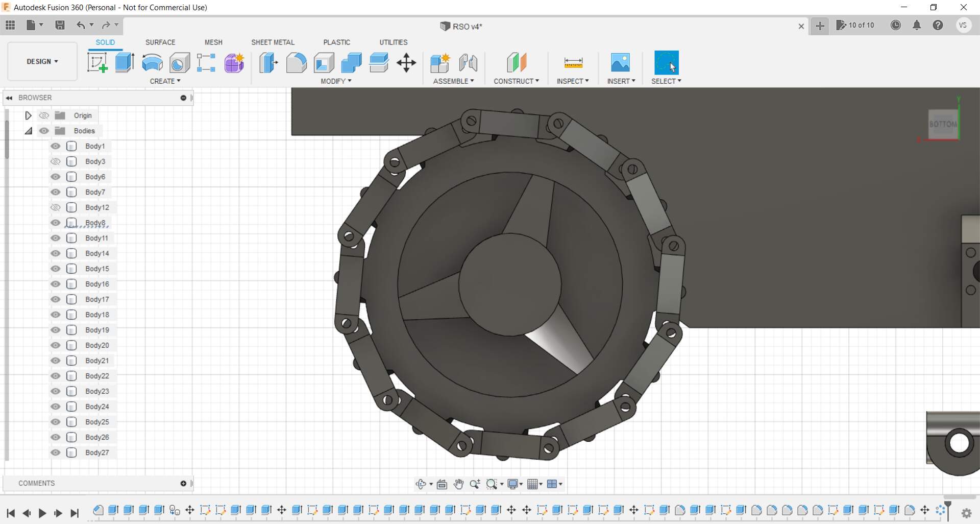The height and width of the screenshot is (524, 980).
Task: Click the Joint icon in Assemble
Action: [468, 63]
